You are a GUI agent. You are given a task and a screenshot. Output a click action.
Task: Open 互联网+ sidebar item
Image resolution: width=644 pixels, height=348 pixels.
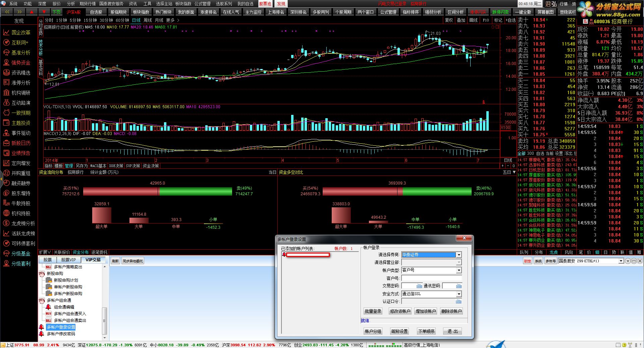point(16,43)
